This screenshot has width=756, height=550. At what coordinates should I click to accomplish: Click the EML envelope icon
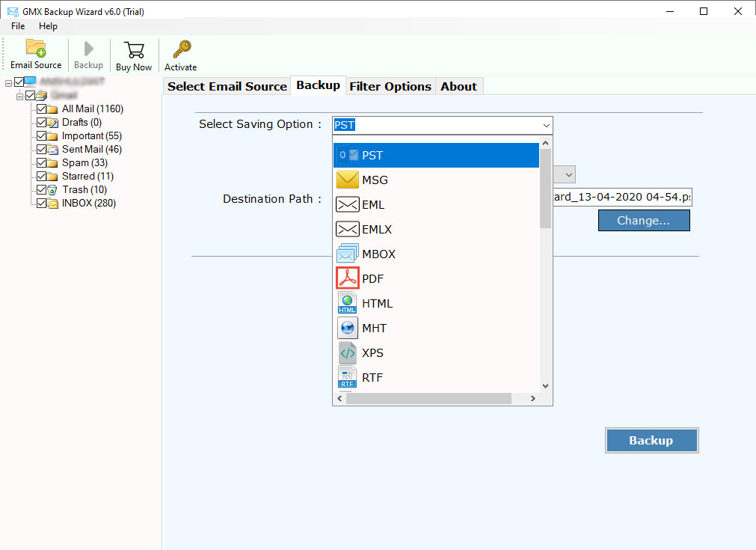(x=348, y=204)
